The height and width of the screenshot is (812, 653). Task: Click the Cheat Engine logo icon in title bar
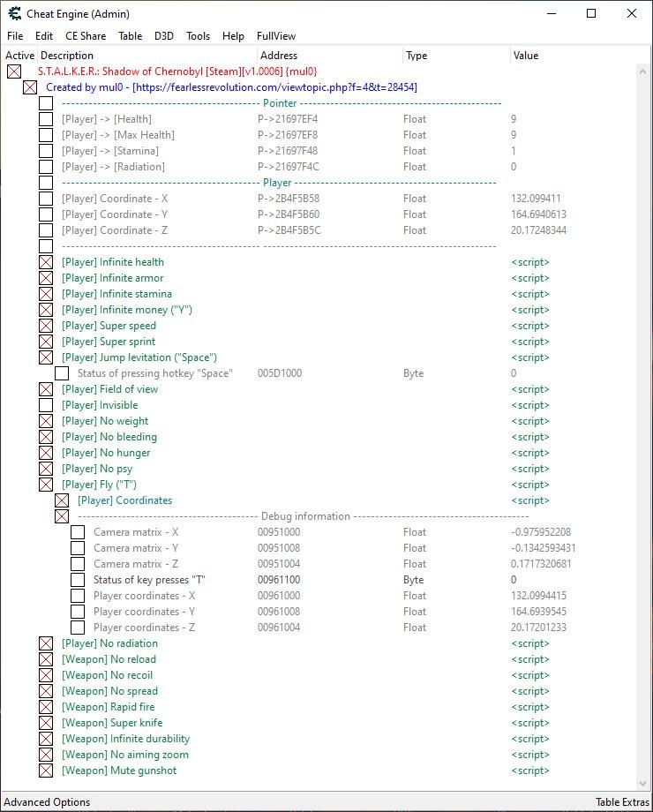pos(14,14)
